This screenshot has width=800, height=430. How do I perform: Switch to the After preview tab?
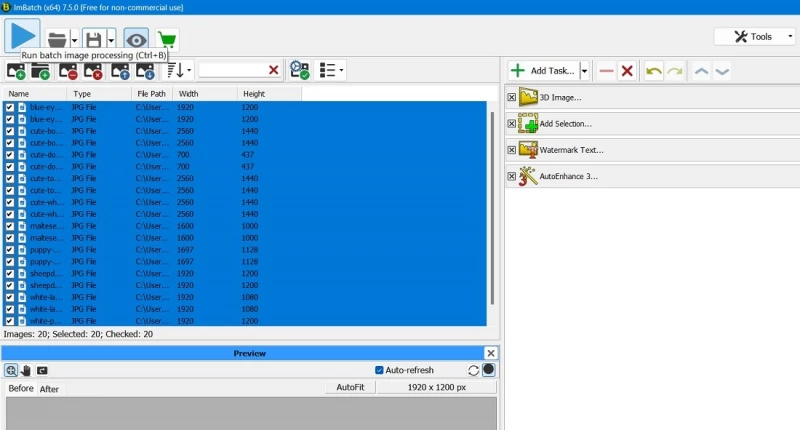click(x=49, y=389)
